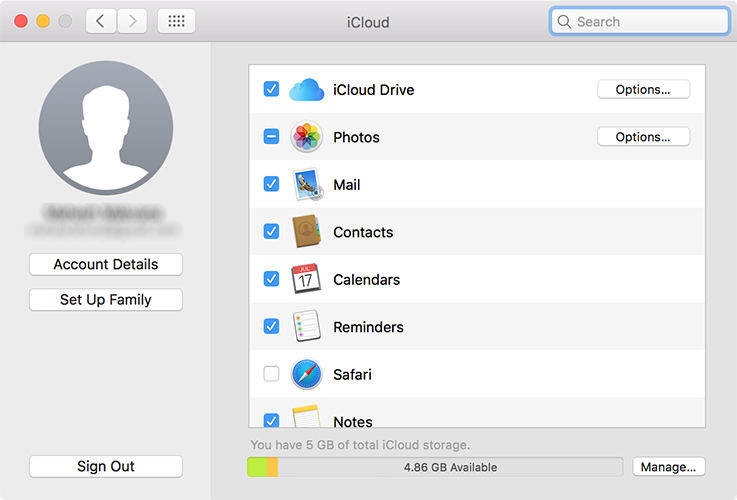Click the iCloud Drive cloud icon
The image size is (737, 500).
point(306,90)
